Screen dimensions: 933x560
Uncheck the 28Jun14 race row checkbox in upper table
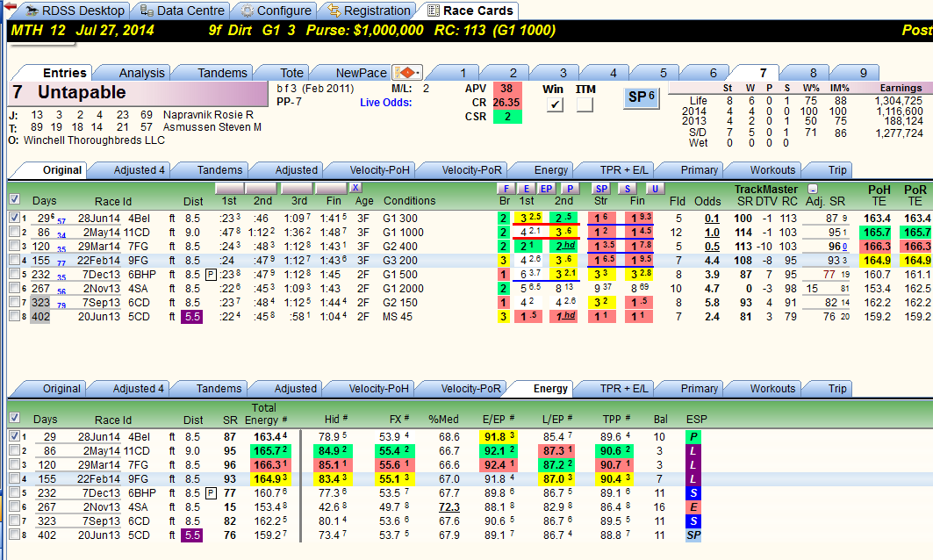tap(14, 218)
